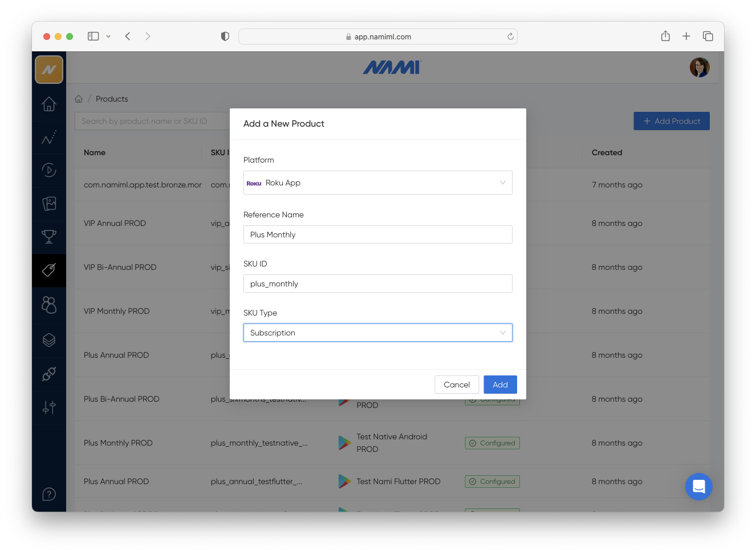Screen dimensions: 756x554
Task: Click the home icon in the sidebar
Action: coord(49,104)
